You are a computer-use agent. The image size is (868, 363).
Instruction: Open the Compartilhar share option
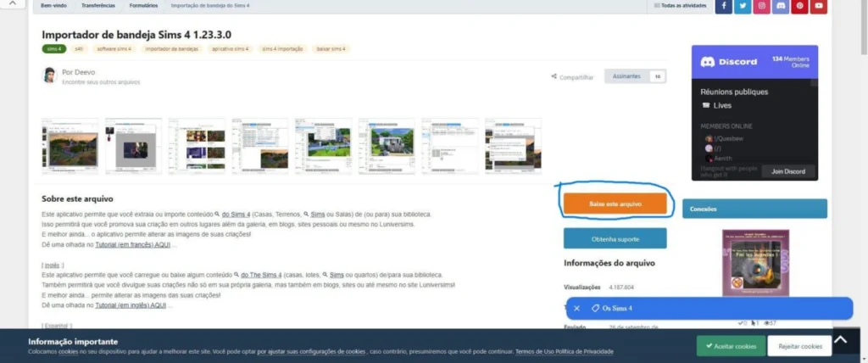tap(572, 77)
